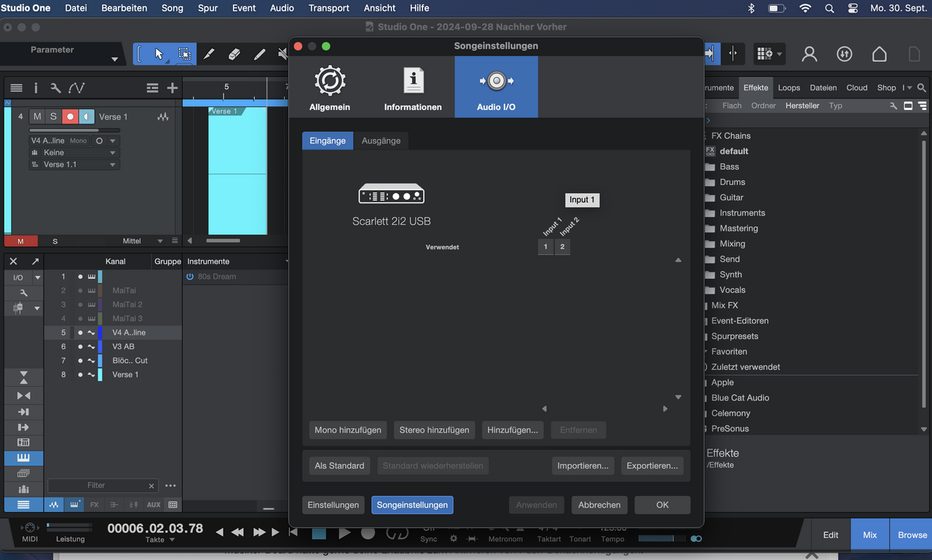Click the Mono hinzufügen button
932x560 pixels.
point(347,430)
